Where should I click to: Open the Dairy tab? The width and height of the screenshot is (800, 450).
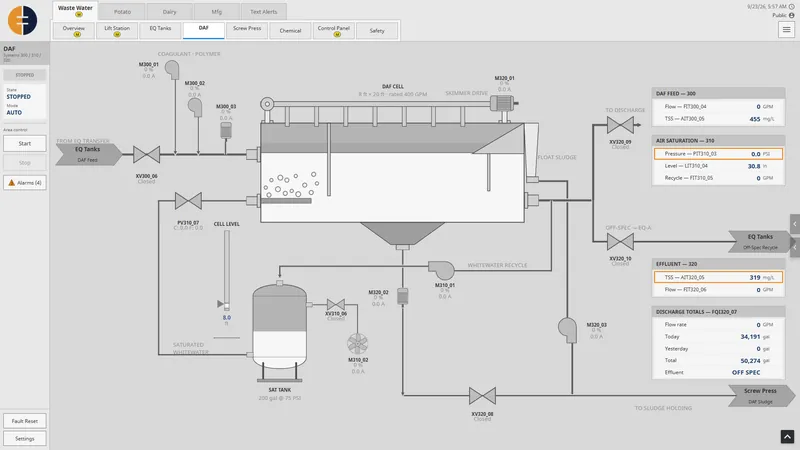click(169, 12)
